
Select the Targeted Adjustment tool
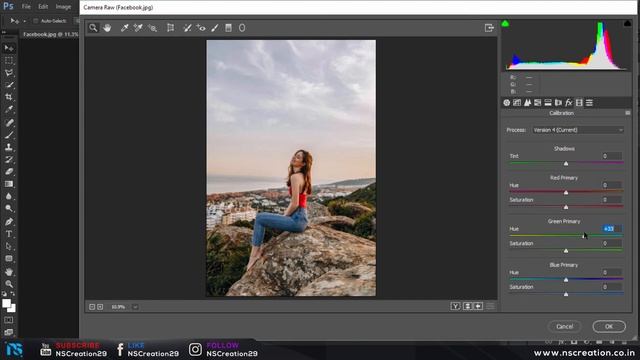pos(153,28)
